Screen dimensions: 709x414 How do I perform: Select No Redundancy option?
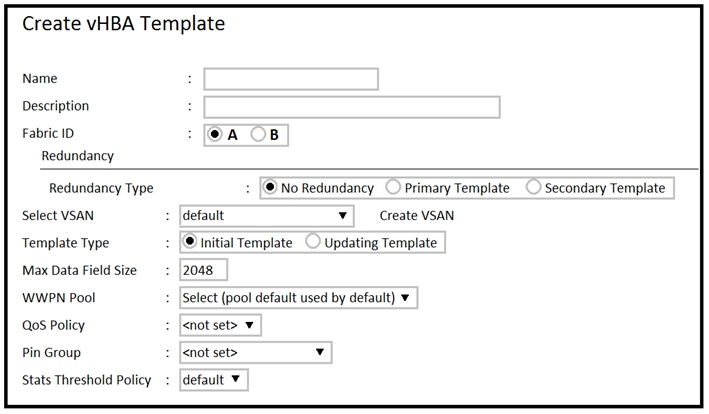270,188
